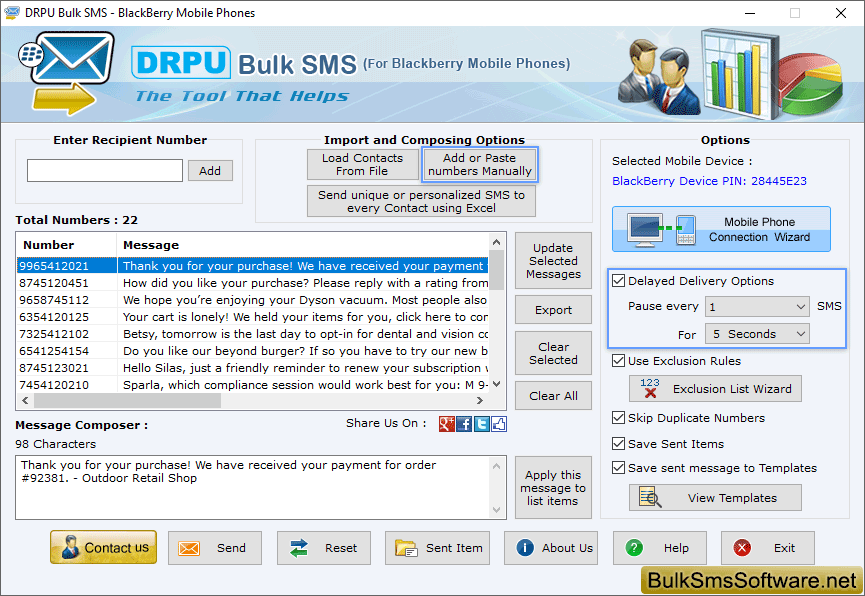Share on Facebook icon
The image size is (865, 596).
coord(464,424)
